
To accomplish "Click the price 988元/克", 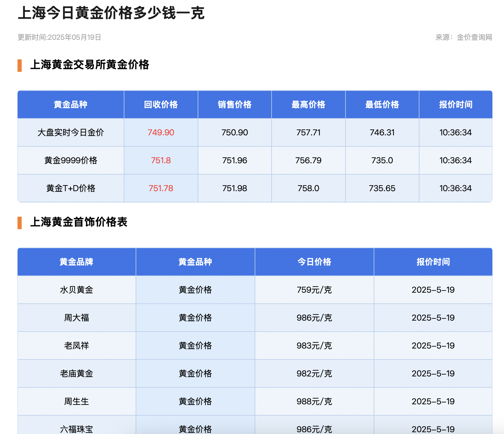I will pos(314,401).
